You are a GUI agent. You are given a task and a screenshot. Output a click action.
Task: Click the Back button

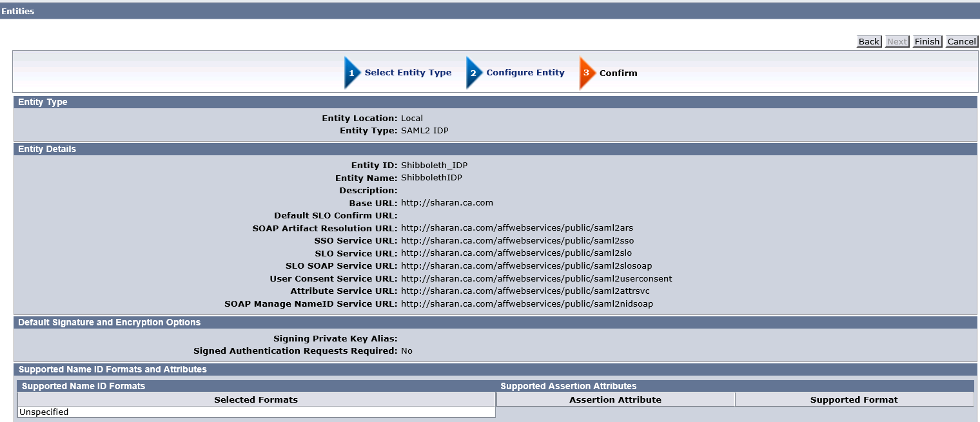(868, 41)
